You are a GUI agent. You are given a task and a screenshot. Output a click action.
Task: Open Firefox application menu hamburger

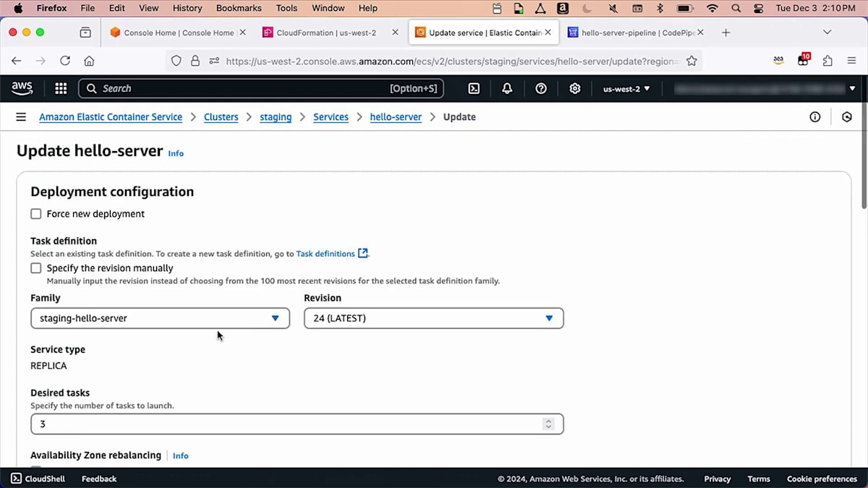coord(851,61)
